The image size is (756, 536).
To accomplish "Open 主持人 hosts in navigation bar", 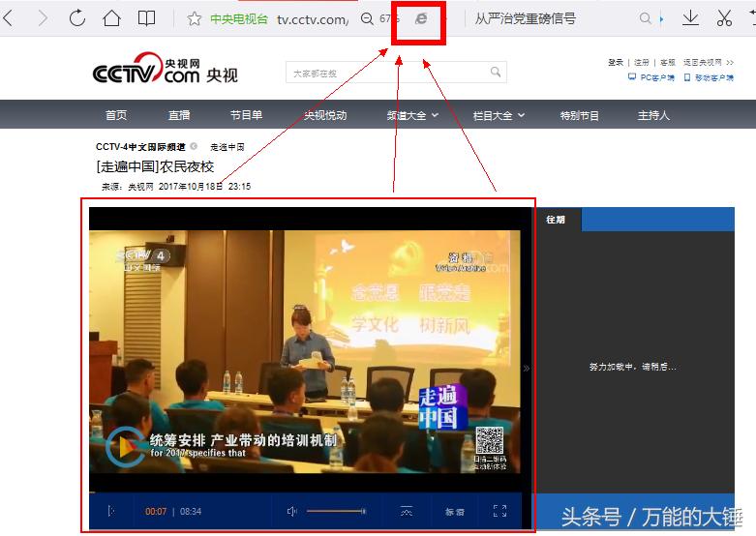I will click(x=653, y=115).
